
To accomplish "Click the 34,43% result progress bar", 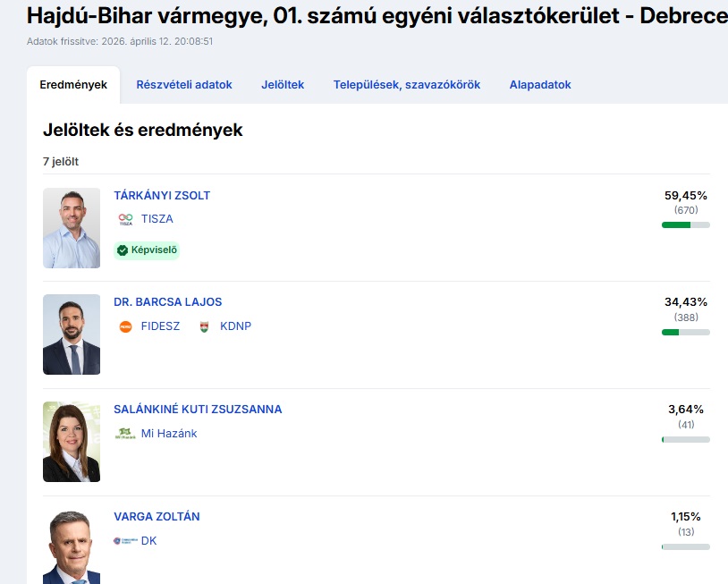I will pyautogui.click(x=685, y=333).
